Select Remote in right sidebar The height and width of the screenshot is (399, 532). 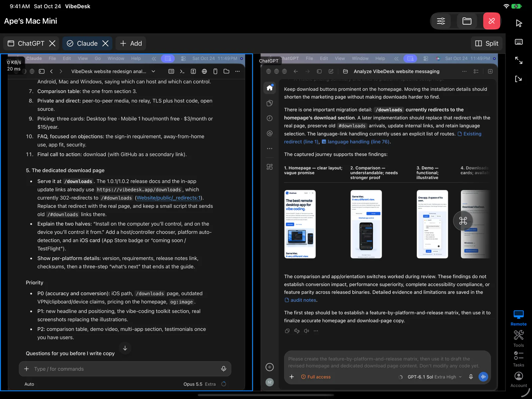pos(519,318)
